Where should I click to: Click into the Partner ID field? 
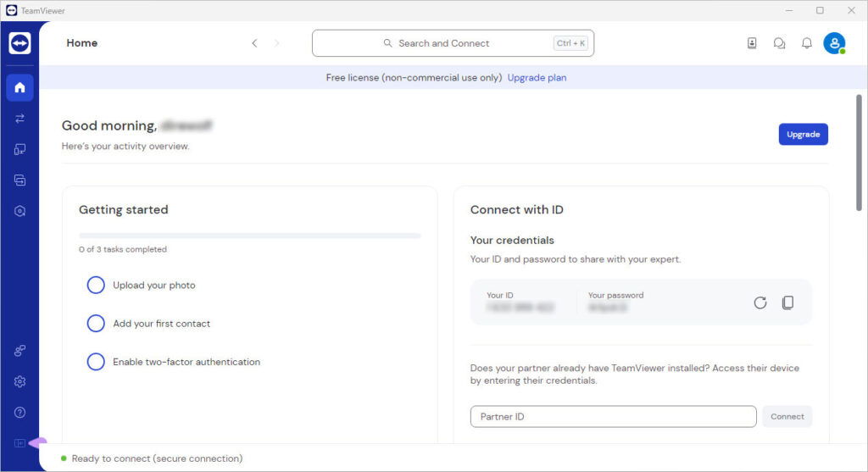pyautogui.click(x=614, y=417)
